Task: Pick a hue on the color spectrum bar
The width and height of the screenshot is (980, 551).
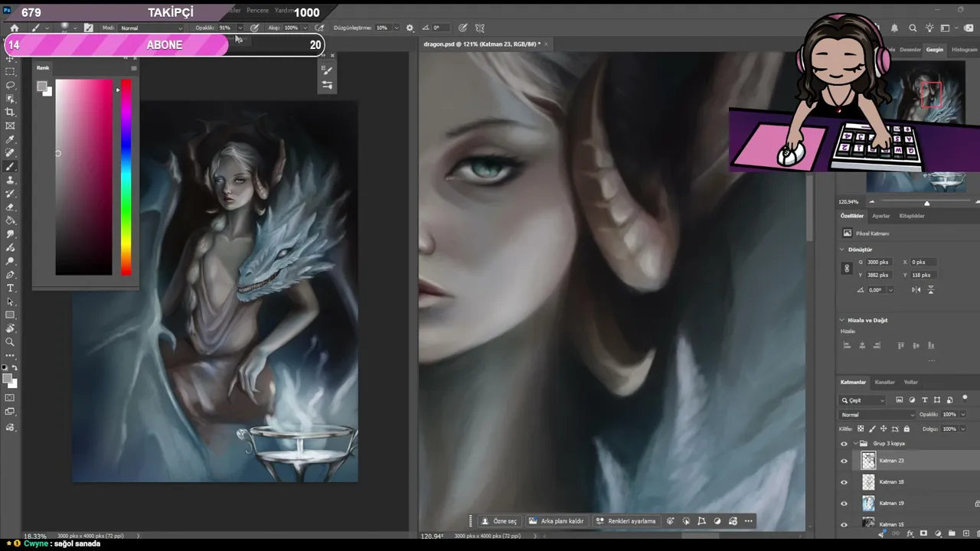Action: tap(126, 177)
